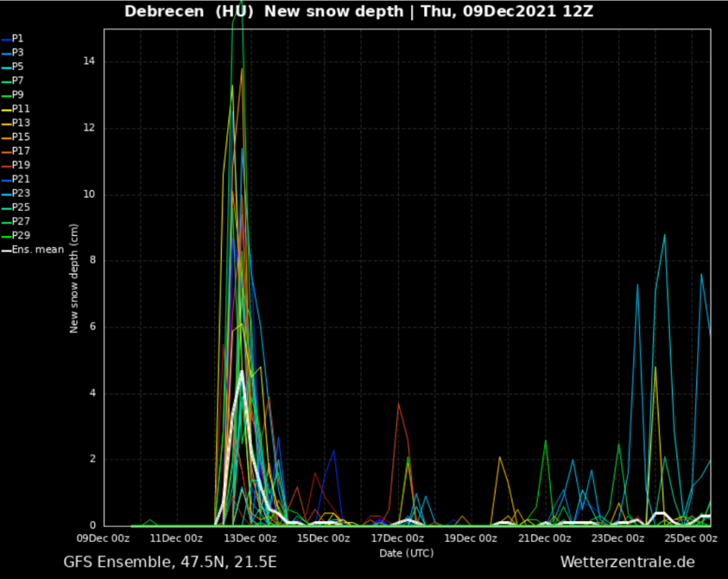728x579 pixels.
Task: Click the GFS Ensemble coordinates caption
Action: click(170, 562)
